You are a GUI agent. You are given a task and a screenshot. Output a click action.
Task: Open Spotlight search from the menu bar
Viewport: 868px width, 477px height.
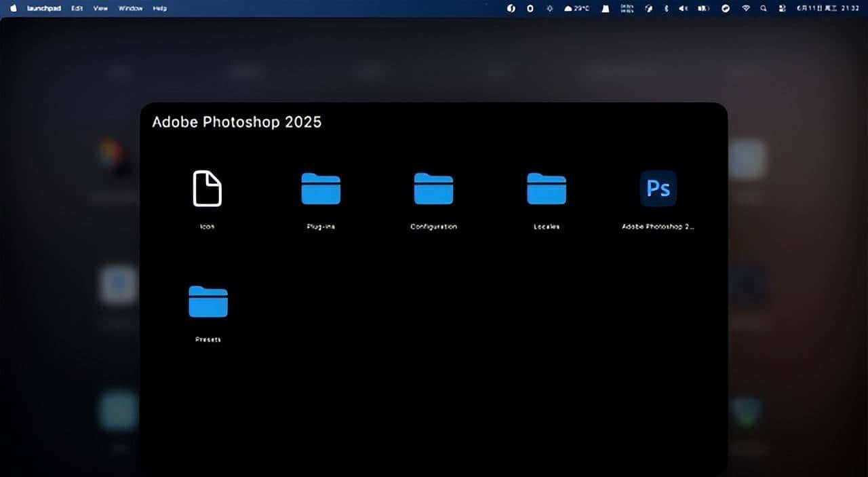pyautogui.click(x=764, y=8)
